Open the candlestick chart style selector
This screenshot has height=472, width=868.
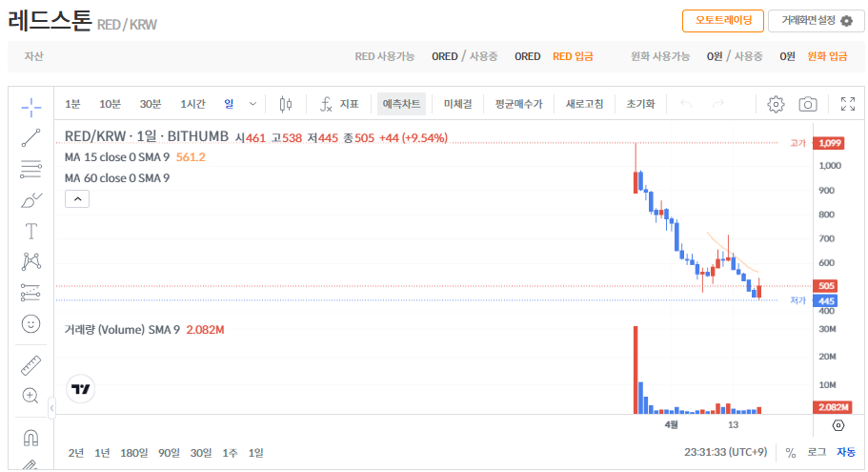click(286, 104)
